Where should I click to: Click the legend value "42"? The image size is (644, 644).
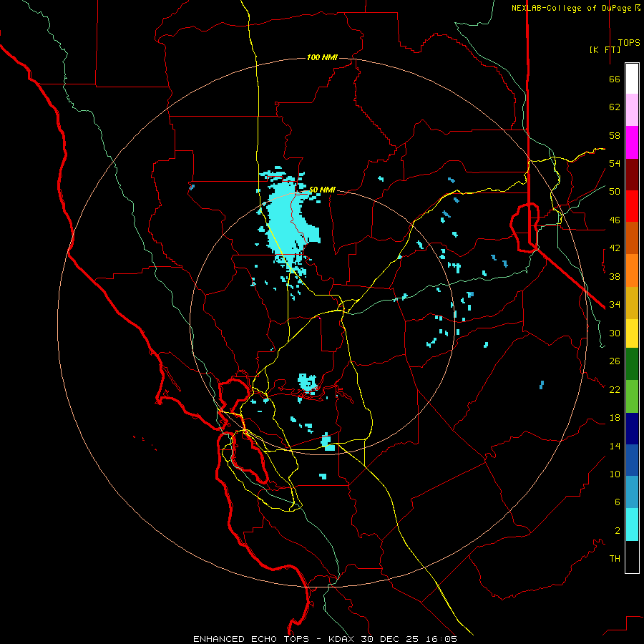click(x=615, y=248)
